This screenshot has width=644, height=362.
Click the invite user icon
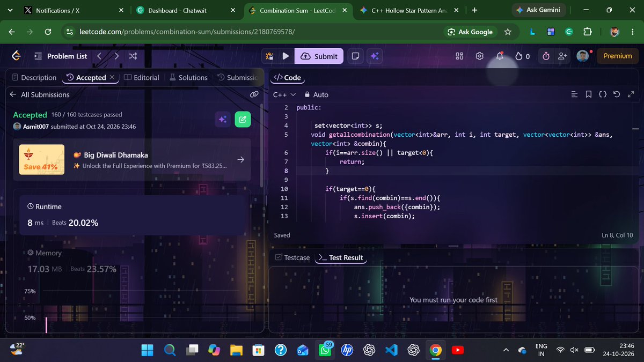[562, 56]
